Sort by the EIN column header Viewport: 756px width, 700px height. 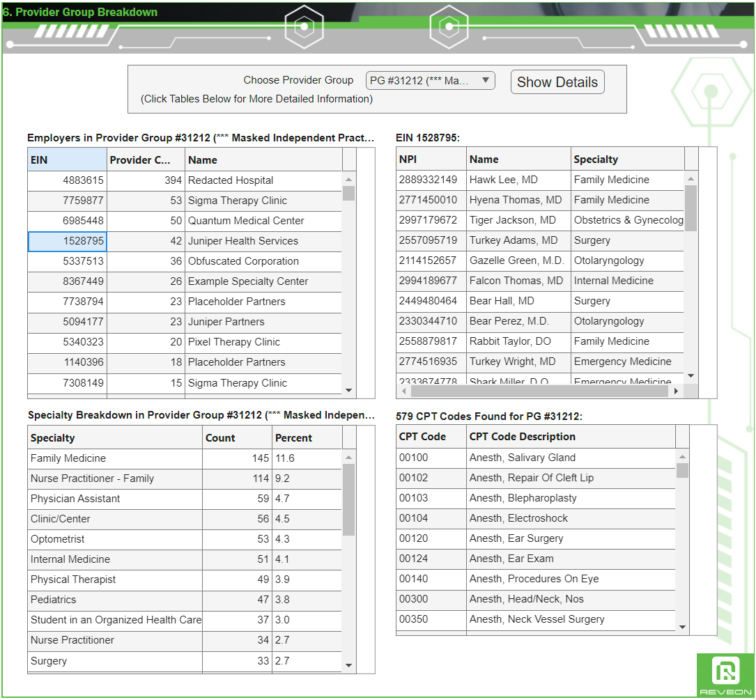pos(66,160)
